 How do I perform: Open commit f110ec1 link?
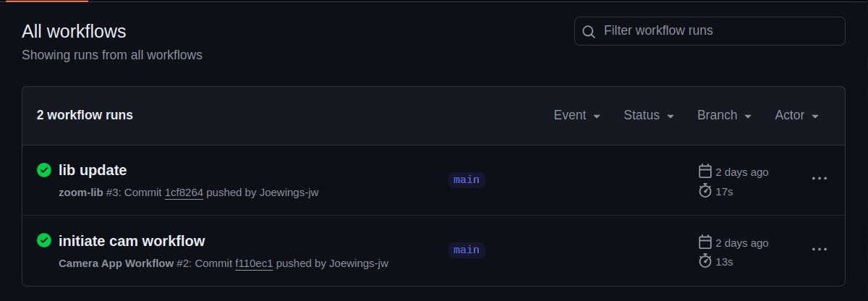254,263
